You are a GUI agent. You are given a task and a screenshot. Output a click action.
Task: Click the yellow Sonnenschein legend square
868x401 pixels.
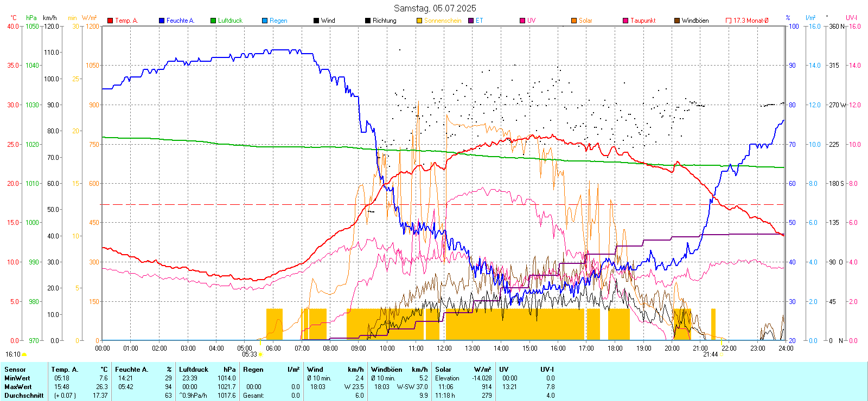click(x=419, y=21)
